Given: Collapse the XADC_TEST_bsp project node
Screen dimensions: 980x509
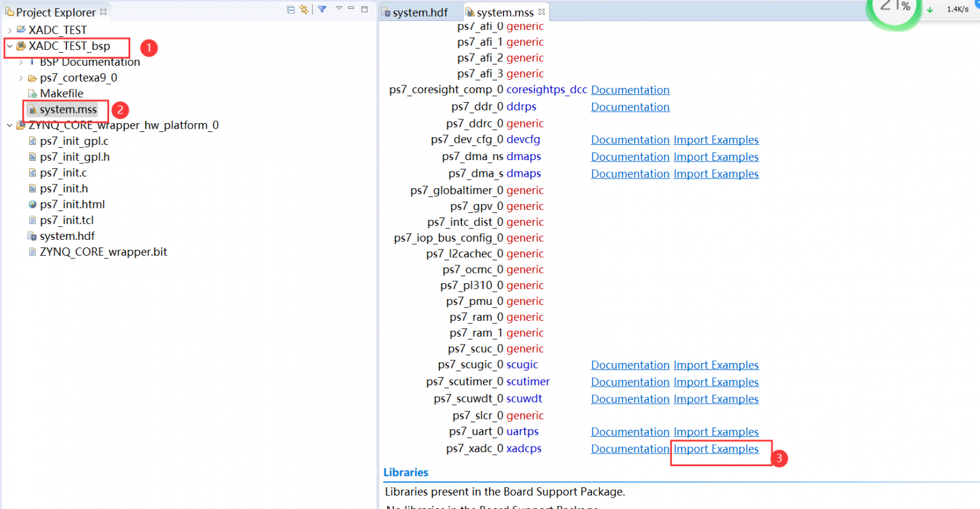Looking at the screenshot, I should pos(10,46).
